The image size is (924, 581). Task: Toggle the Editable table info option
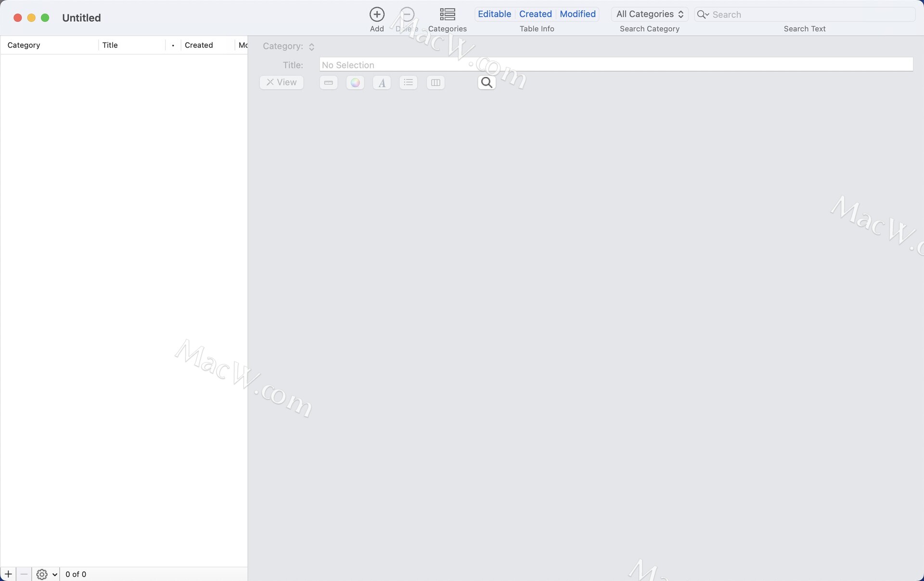pyautogui.click(x=494, y=14)
